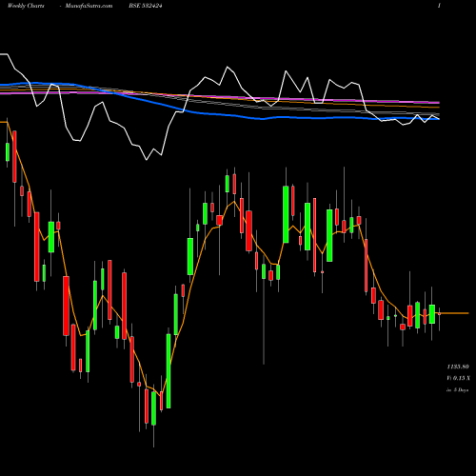476x476 pixels.
Task: Click the 'in 5 Days' label
Action: 457,389
